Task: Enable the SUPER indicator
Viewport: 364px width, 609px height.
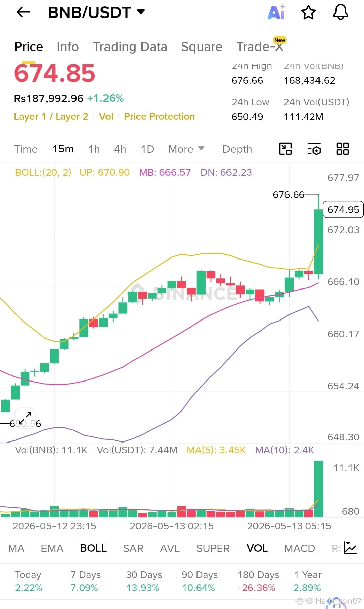Action: tap(213, 548)
